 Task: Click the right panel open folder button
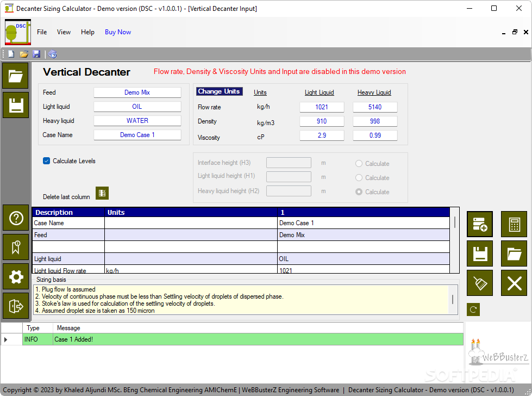click(x=514, y=253)
